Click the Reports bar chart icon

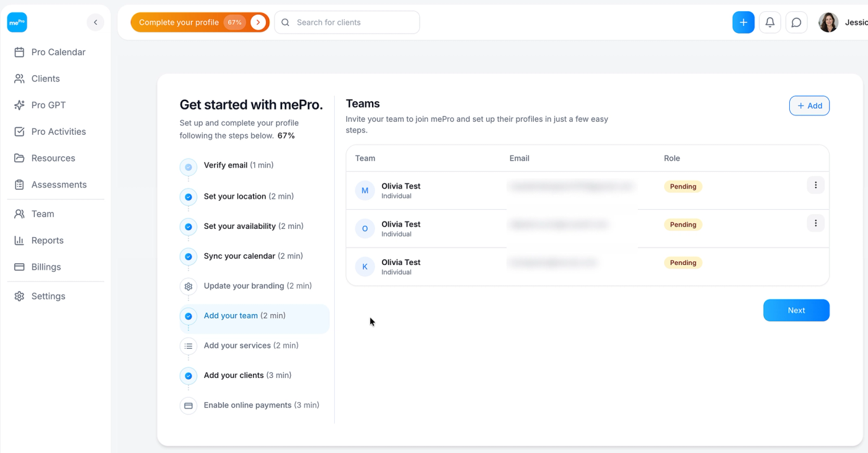click(19, 241)
